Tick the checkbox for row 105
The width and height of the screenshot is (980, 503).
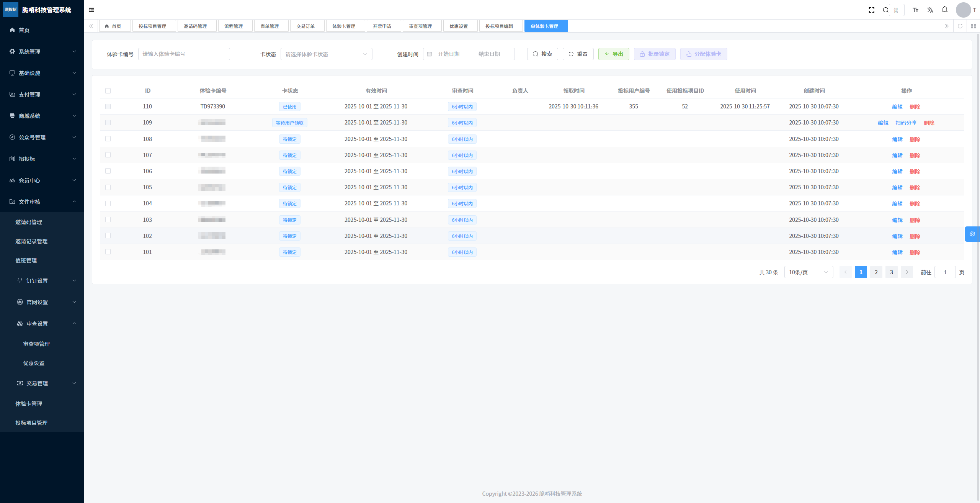pyautogui.click(x=108, y=187)
